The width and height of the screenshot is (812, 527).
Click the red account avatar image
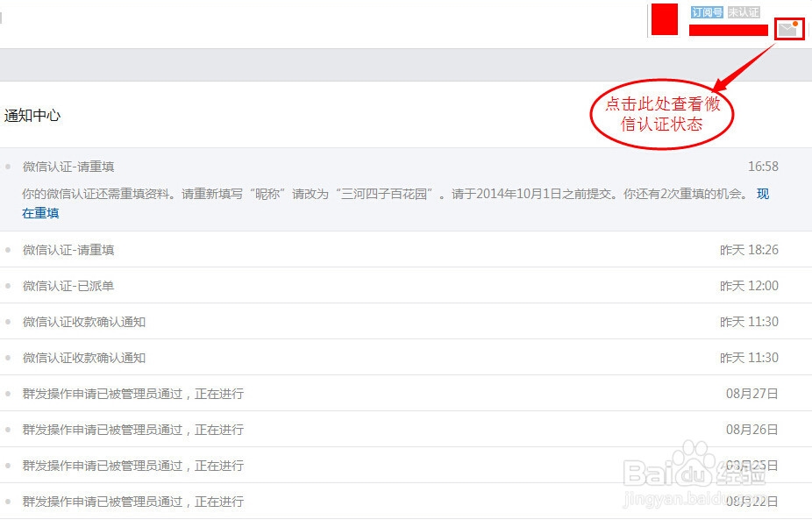point(664,19)
